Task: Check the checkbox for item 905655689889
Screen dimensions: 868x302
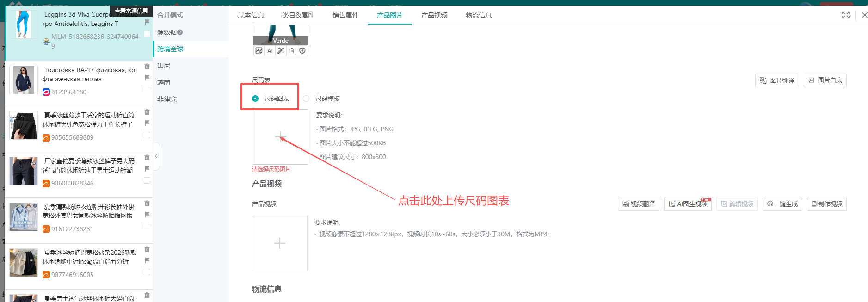Action: (147, 135)
